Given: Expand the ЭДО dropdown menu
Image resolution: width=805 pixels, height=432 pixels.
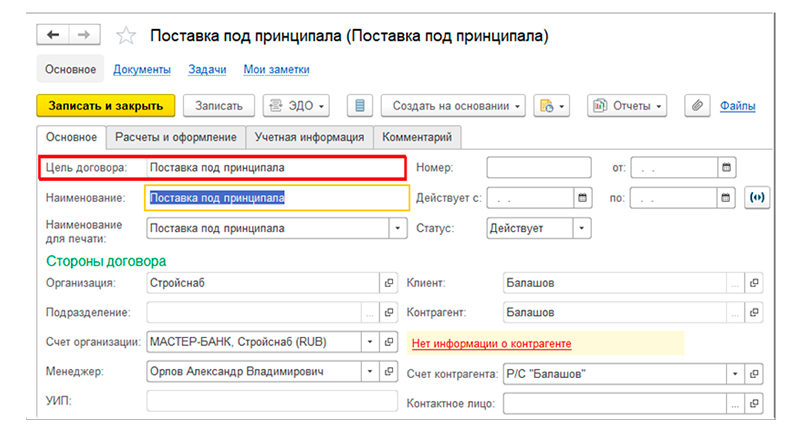Looking at the screenshot, I should point(296,106).
